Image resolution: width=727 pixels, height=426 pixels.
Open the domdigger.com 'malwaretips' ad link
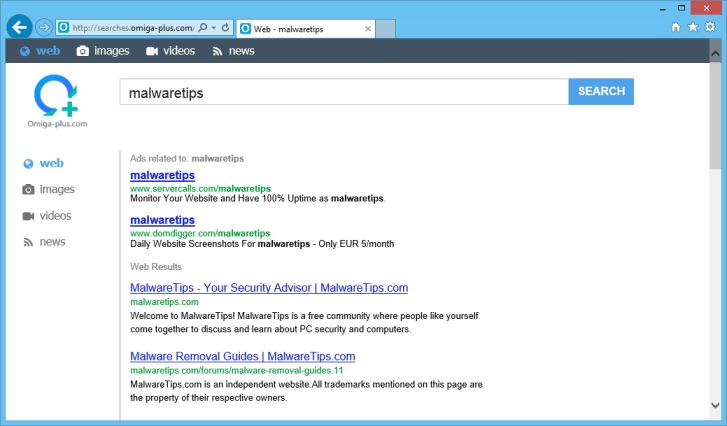[162, 220]
